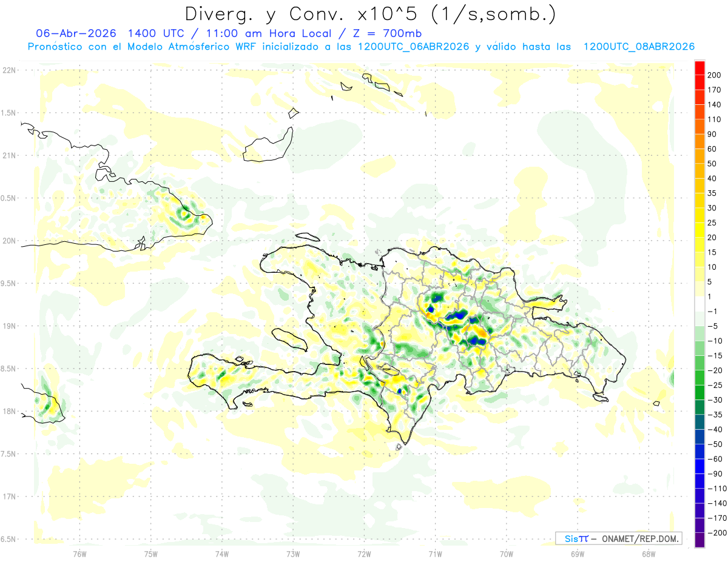
Task: Click the strong blue convergence core over central Hispaniola
Action: point(456,316)
